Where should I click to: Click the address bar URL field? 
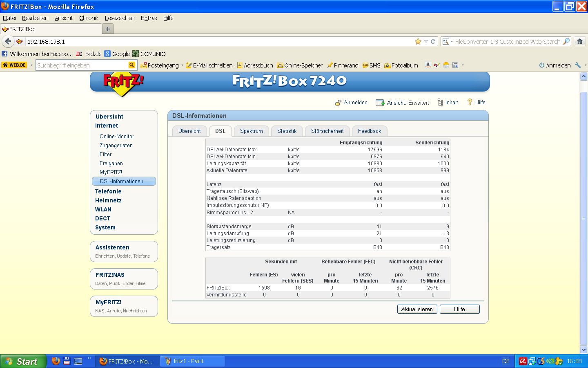tap(219, 41)
